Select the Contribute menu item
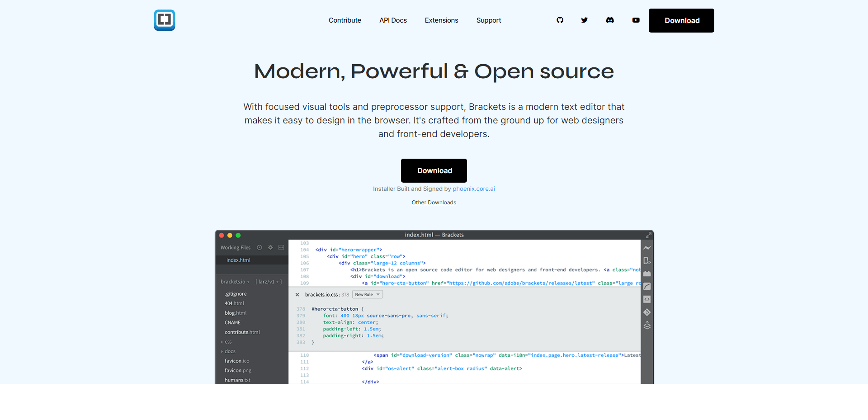Screen dimensions: 868x420 click(345, 20)
